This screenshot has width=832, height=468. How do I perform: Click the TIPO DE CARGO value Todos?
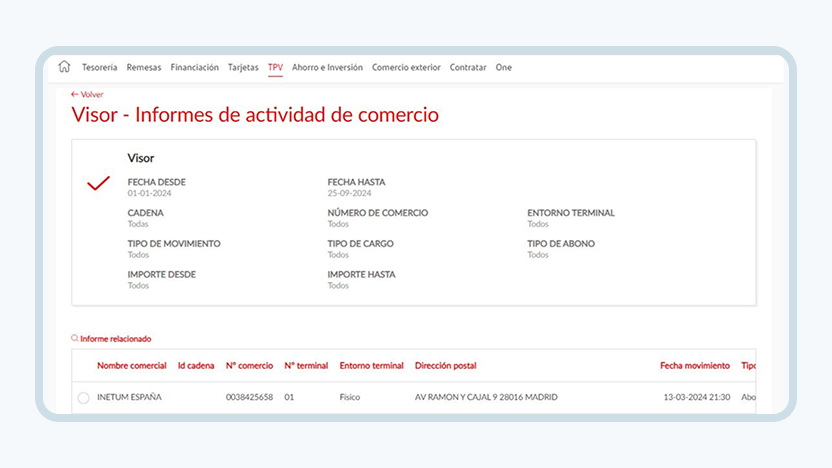tap(338, 255)
